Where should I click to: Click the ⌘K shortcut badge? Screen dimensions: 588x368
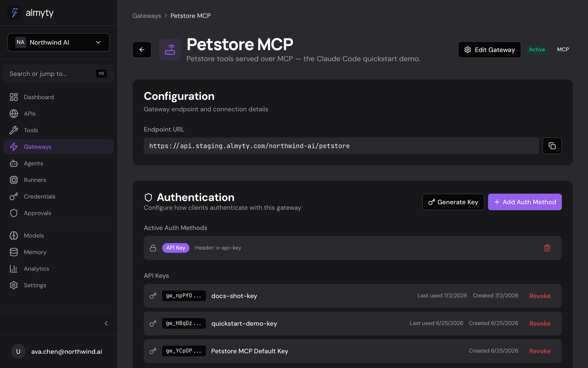coord(101,74)
